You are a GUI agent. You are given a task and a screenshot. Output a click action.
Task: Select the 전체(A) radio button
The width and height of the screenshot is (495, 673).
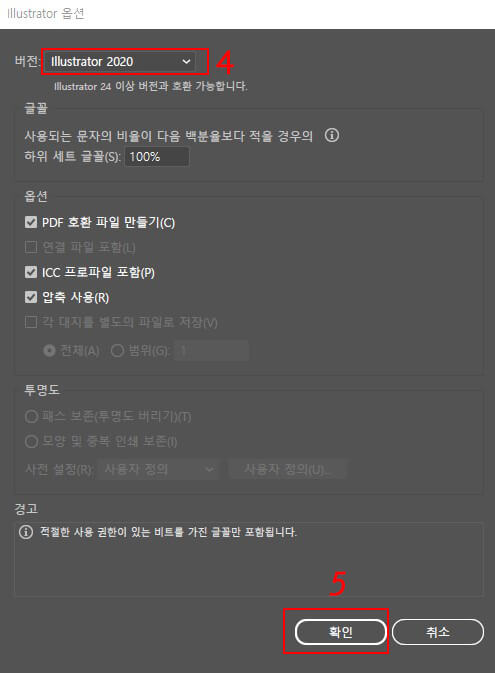point(49,351)
